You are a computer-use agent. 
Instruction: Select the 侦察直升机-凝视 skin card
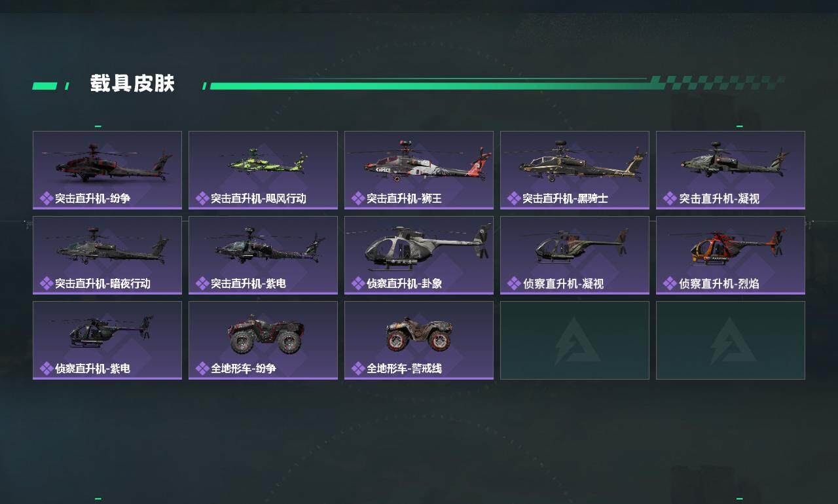[x=575, y=255]
